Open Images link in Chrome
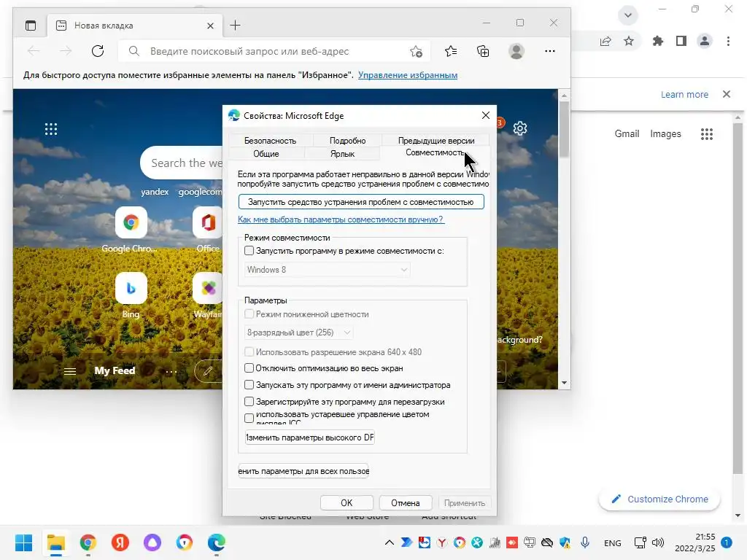Viewport: 747px width, 560px height. (665, 134)
